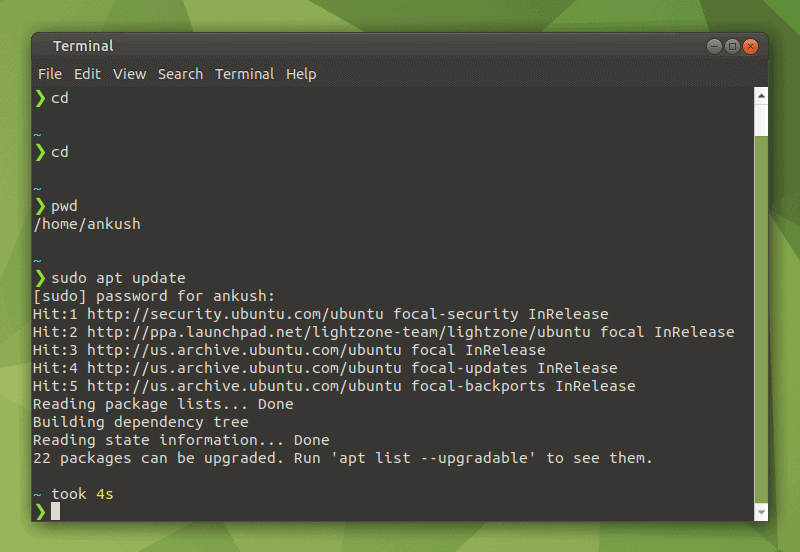Open the Help menu

[x=301, y=74]
